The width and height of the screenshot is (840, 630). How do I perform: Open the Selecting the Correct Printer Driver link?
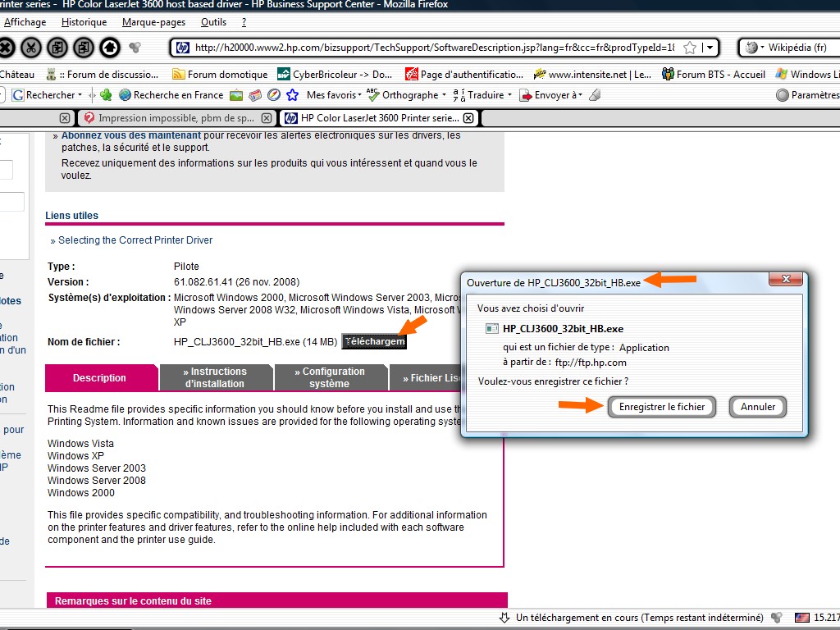click(135, 240)
